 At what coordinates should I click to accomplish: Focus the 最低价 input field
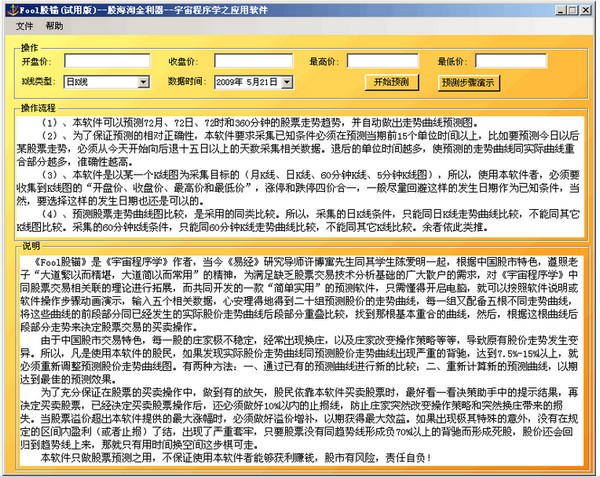point(511,61)
